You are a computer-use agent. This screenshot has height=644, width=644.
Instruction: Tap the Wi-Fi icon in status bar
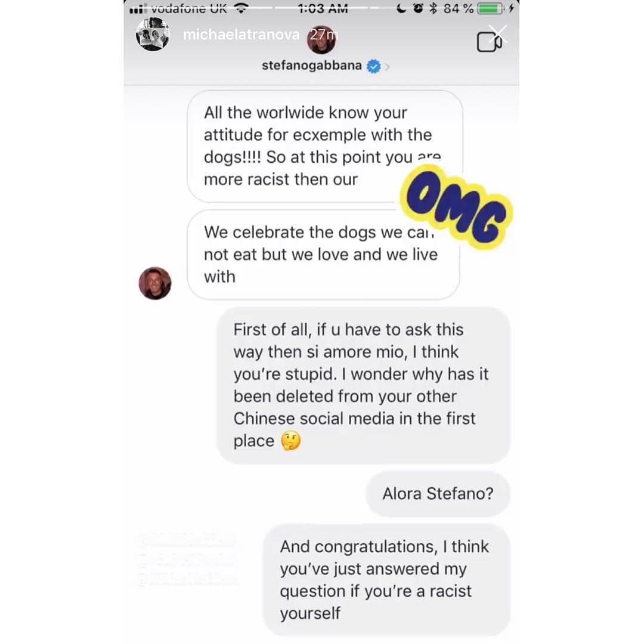tap(241, 8)
